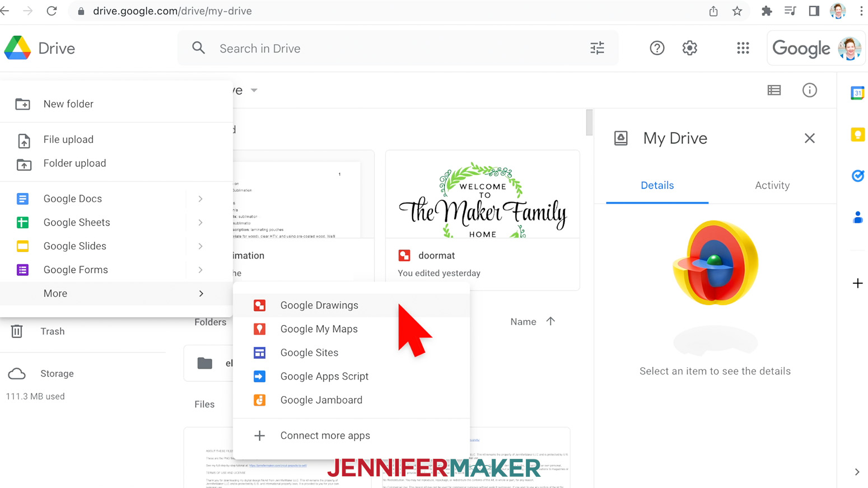Click the get add-ons plus icon
868x488 pixels.
pyautogui.click(x=857, y=283)
